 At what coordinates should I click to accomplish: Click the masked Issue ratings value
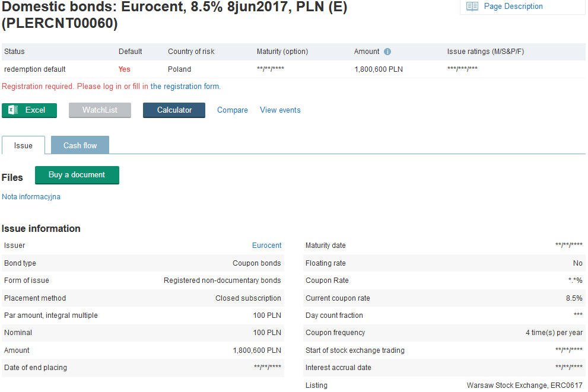(462, 69)
